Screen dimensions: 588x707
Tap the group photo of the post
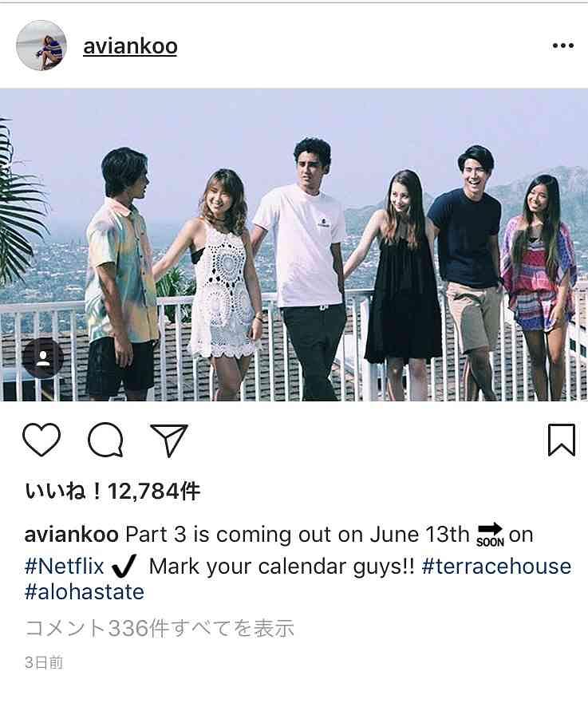294,245
